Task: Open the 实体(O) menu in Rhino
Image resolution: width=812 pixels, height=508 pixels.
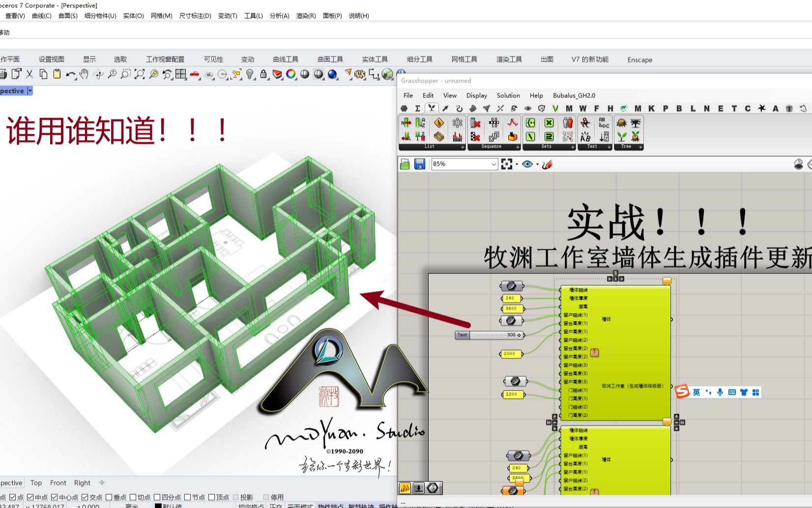Action: [x=133, y=16]
